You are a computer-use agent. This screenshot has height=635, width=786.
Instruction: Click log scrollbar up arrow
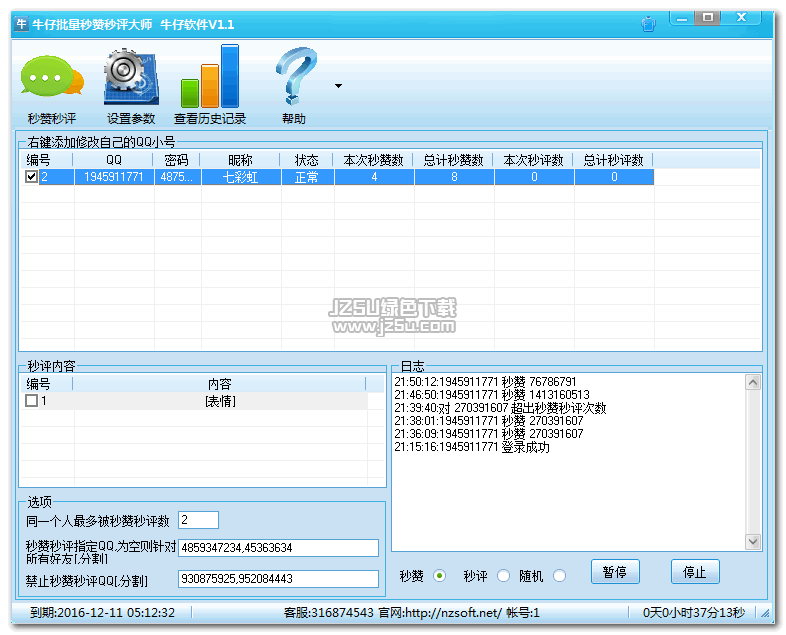click(x=753, y=383)
